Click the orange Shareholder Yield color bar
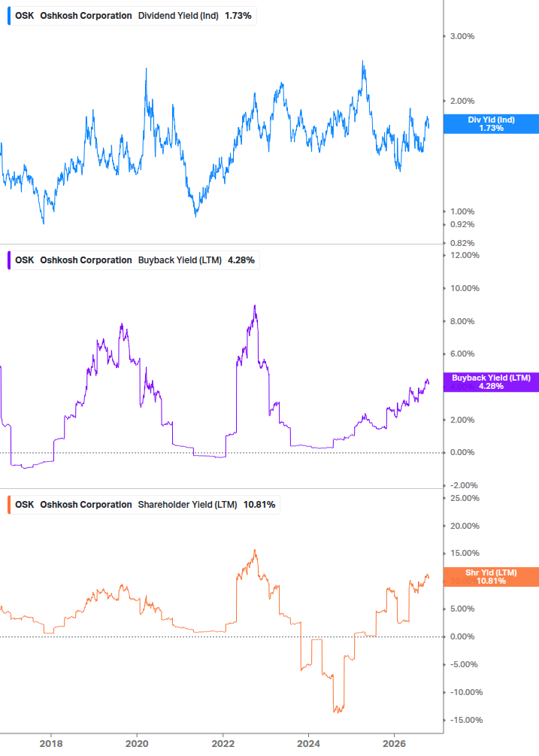 coord(9,505)
